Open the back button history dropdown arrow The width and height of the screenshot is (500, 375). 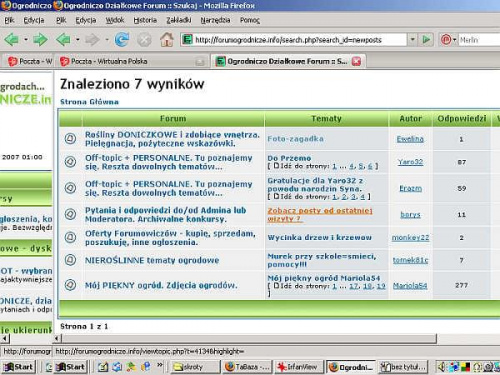pyautogui.click(x=78, y=40)
